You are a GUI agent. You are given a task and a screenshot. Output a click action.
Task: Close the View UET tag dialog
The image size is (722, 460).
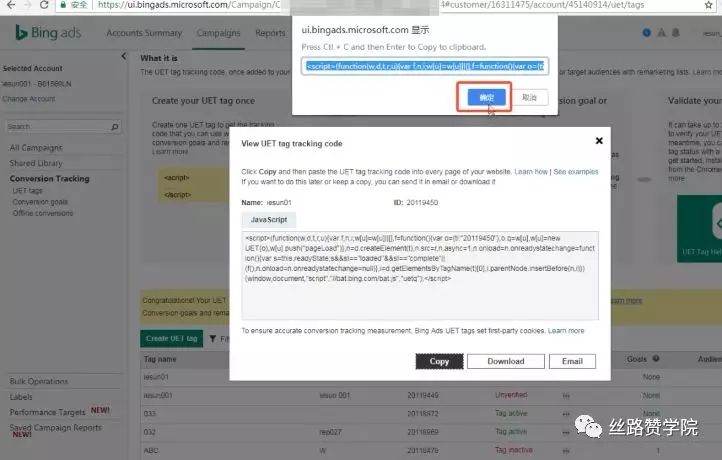coord(599,140)
